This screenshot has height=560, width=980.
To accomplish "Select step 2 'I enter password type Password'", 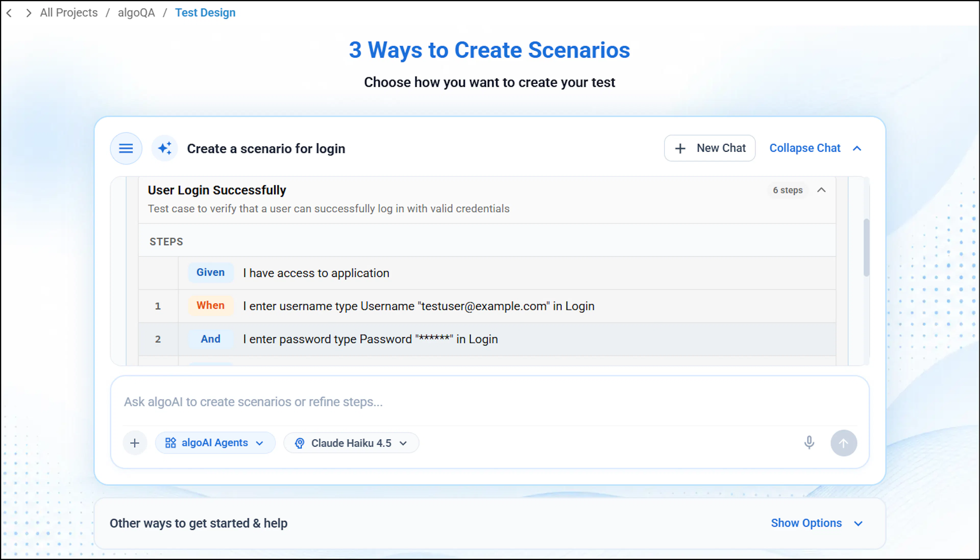I will 487,339.
